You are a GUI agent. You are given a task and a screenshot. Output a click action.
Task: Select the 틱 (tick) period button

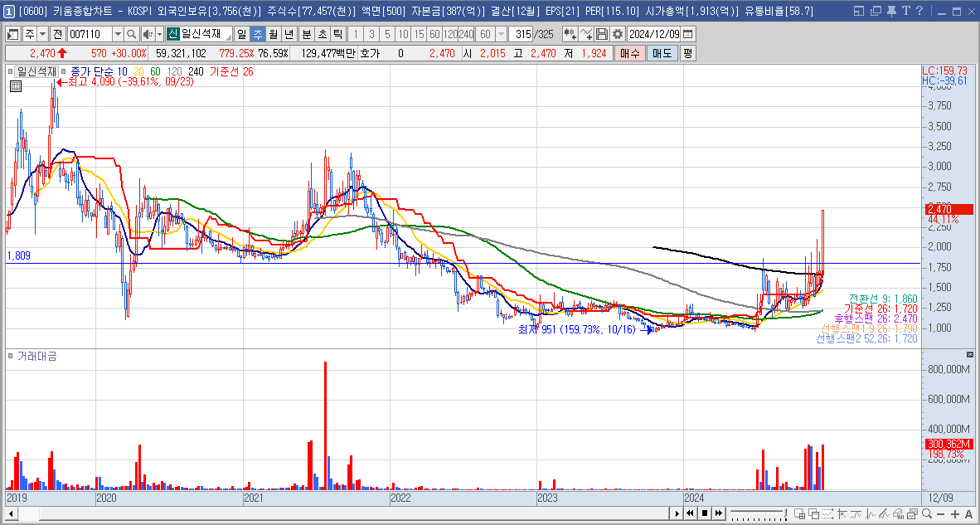point(337,34)
